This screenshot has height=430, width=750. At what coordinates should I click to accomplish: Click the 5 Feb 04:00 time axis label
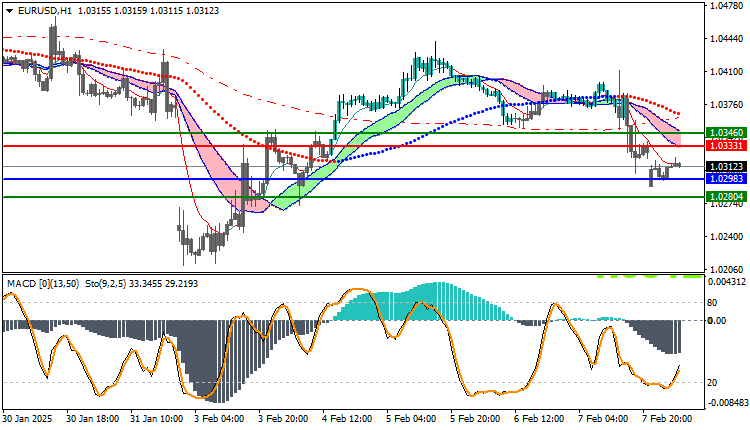pos(412,419)
